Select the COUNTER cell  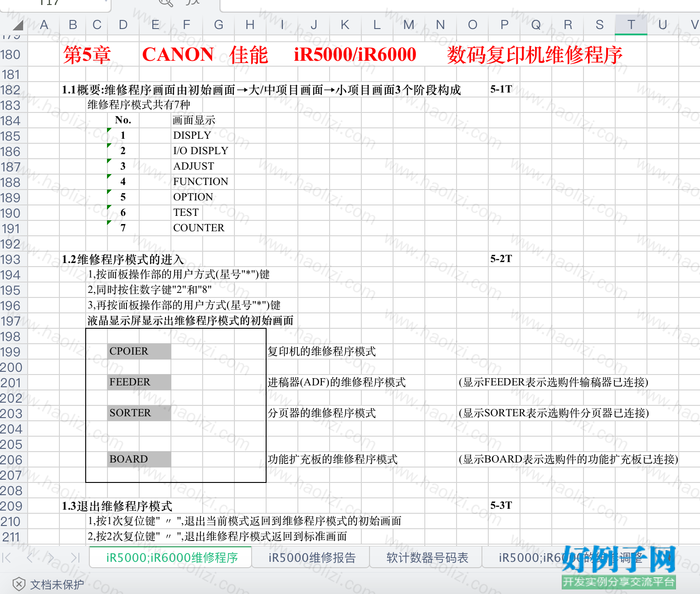tap(199, 228)
